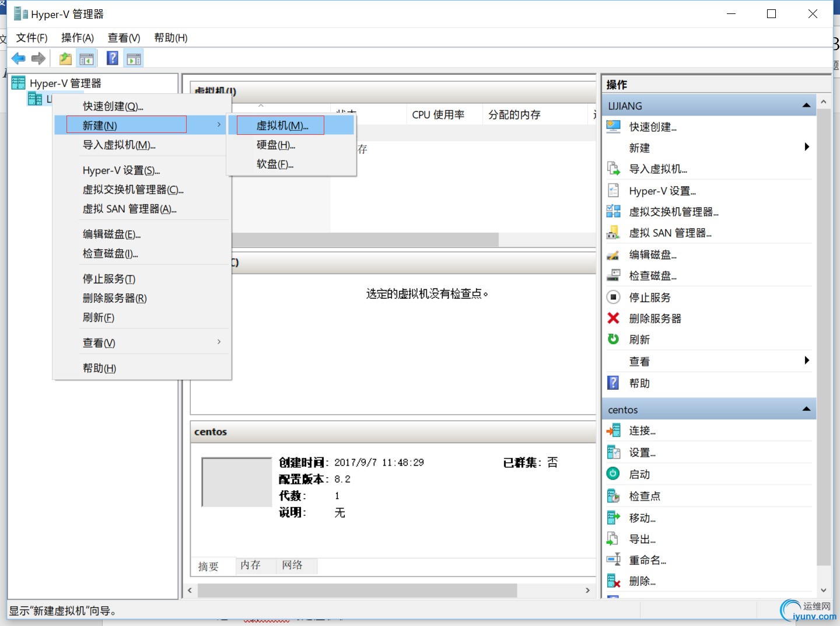Choose 软盘(F) from the submenu
Screen dimensions: 840x626
291,164
